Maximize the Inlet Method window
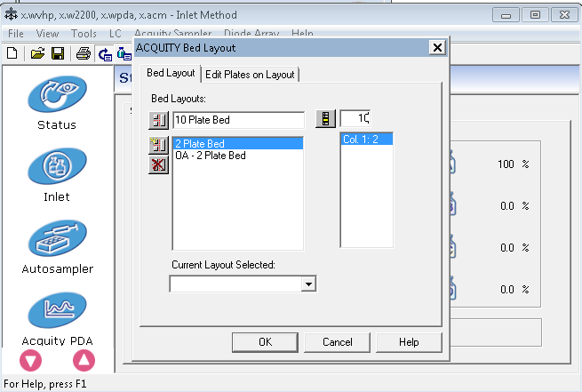 click(535, 15)
